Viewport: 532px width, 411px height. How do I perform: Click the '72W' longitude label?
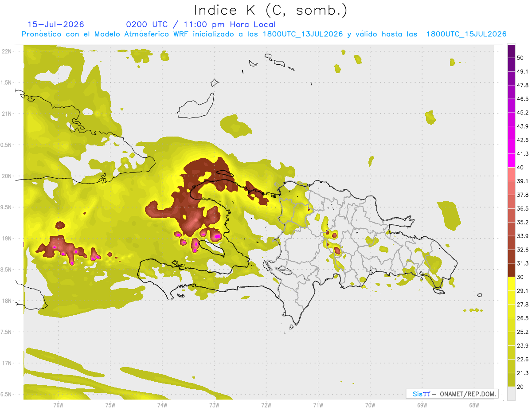pyautogui.click(x=266, y=405)
